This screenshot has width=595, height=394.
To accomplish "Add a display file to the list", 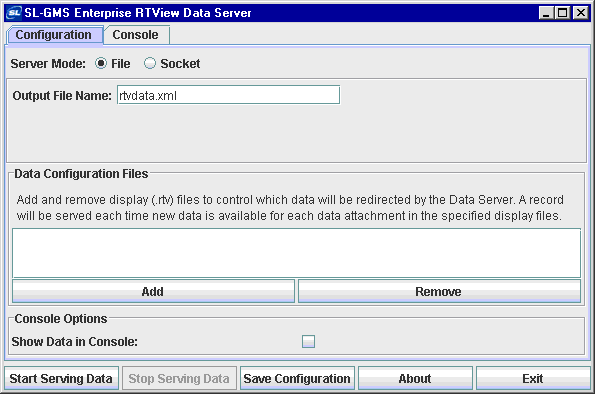I will click(x=153, y=291).
